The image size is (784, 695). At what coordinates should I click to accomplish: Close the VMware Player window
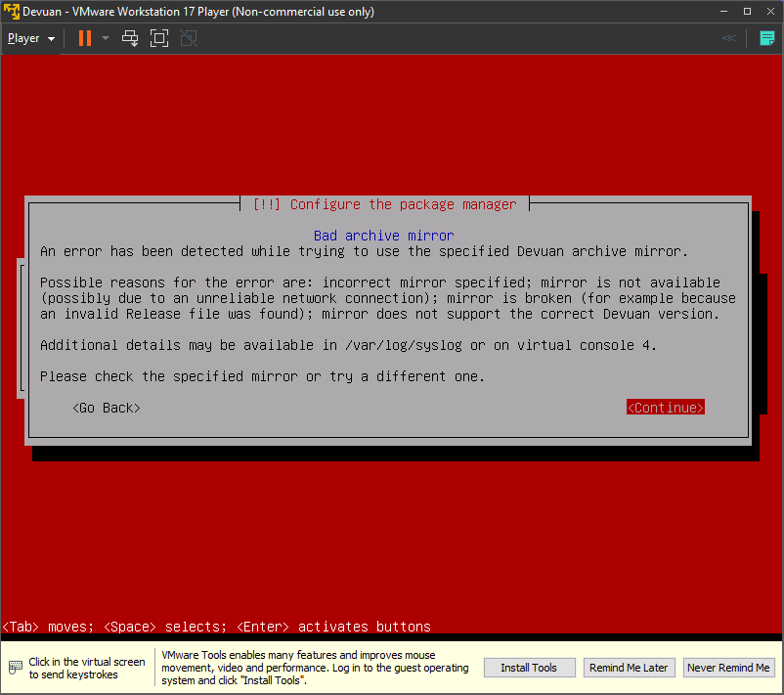770,12
